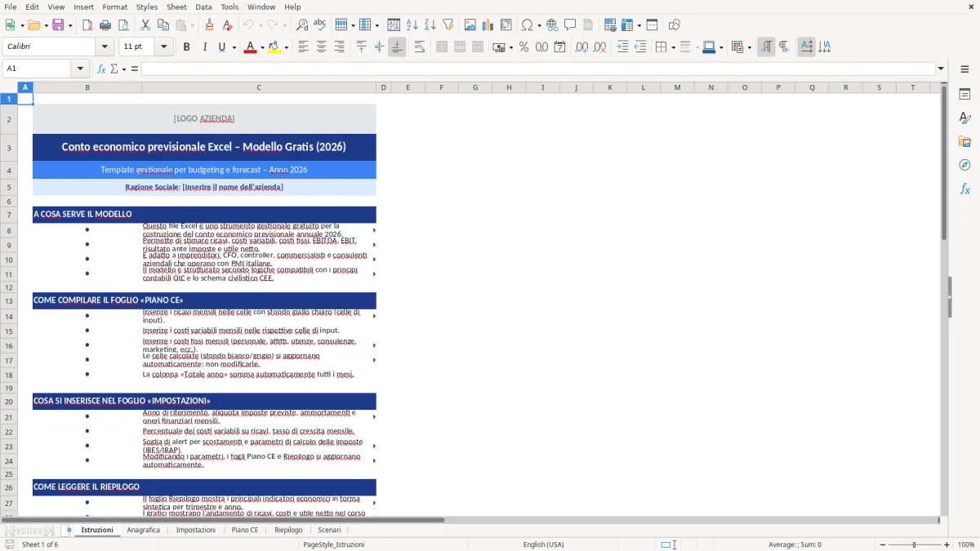Click the zoom in plus button
This screenshot has width=980, height=551.
[x=947, y=544]
